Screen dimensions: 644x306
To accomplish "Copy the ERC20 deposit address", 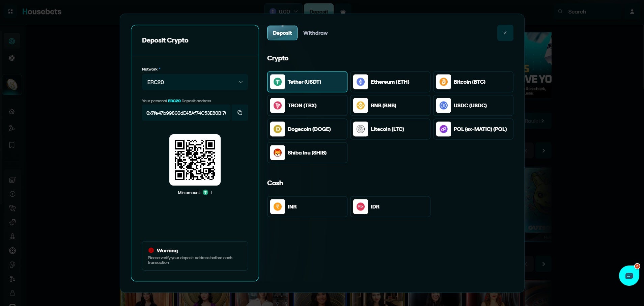I will pos(240,113).
